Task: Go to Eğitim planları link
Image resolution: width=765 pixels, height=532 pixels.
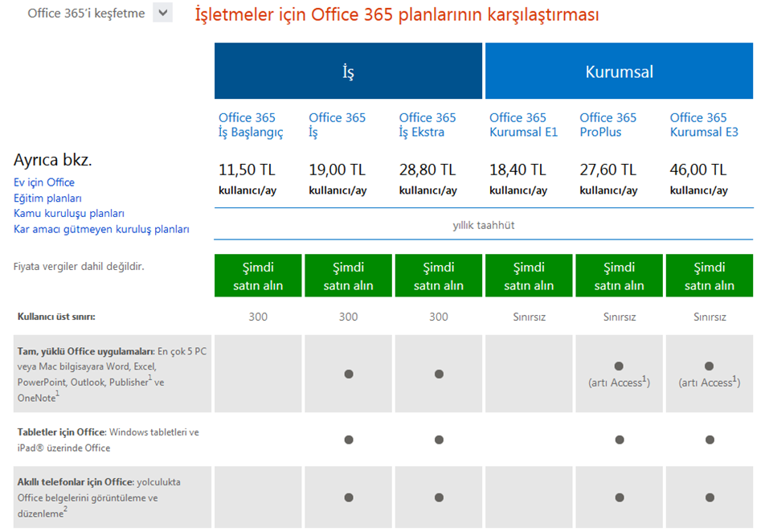Action: click(x=48, y=198)
